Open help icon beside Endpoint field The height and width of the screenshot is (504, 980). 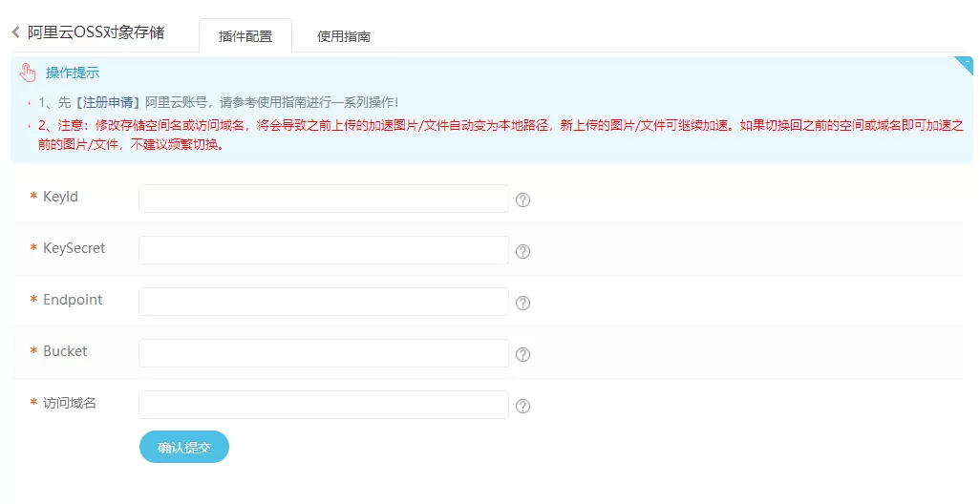pos(522,303)
